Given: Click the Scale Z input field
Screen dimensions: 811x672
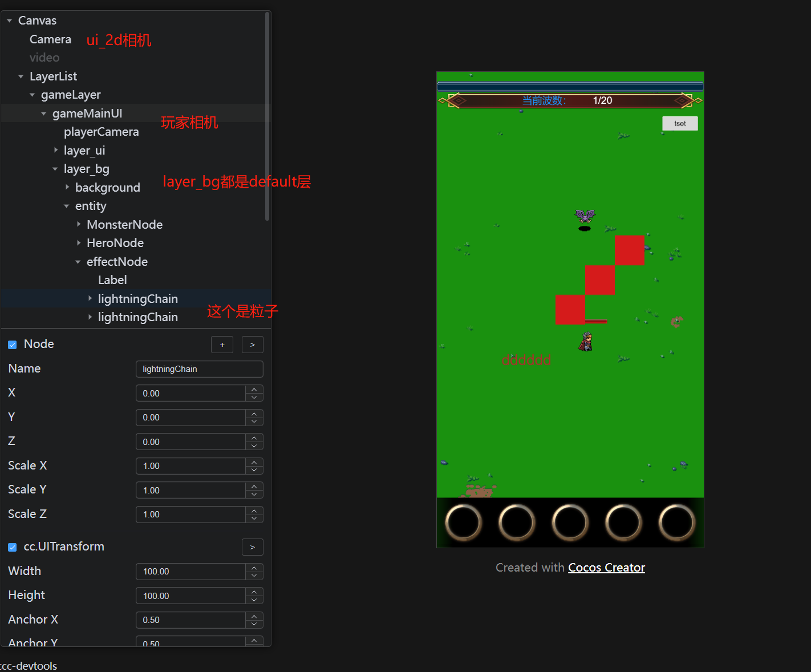Looking at the screenshot, I should [190, 515].
